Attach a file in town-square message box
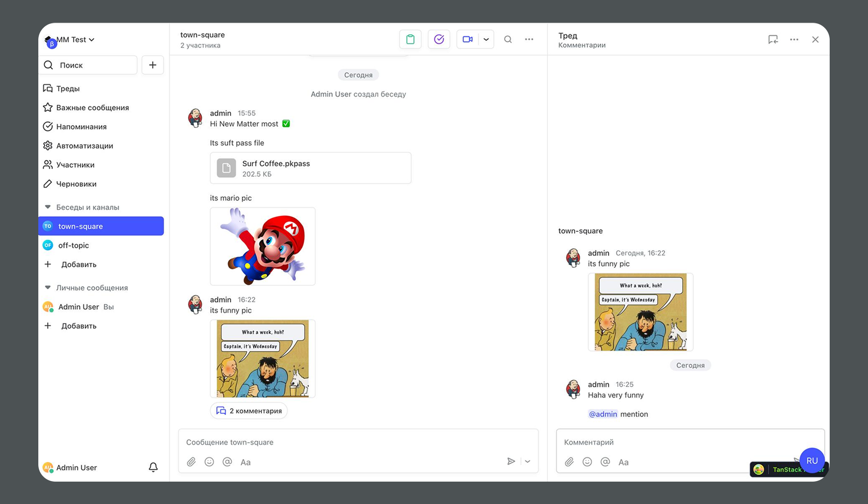868x504 pixels. [x=191, y=462]
